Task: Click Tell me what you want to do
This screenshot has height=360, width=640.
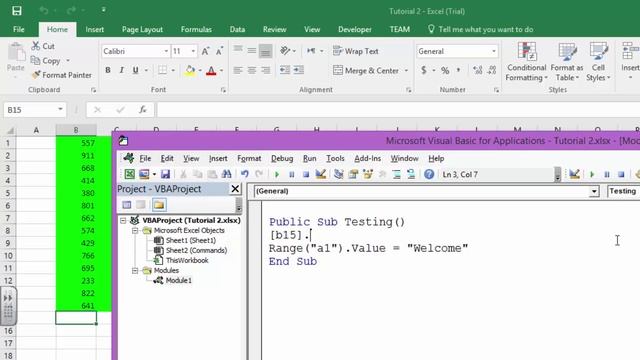Action: pos(480,29)
